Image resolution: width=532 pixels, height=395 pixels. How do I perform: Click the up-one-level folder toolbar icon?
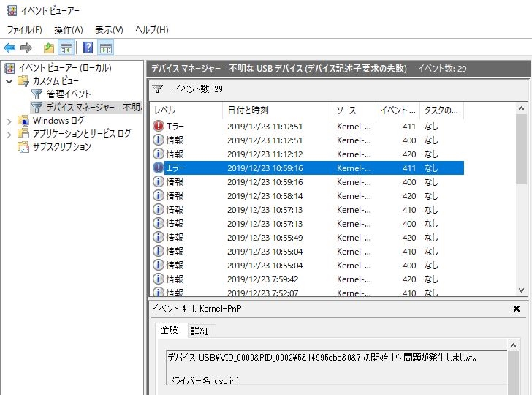(x=49, y=48)
